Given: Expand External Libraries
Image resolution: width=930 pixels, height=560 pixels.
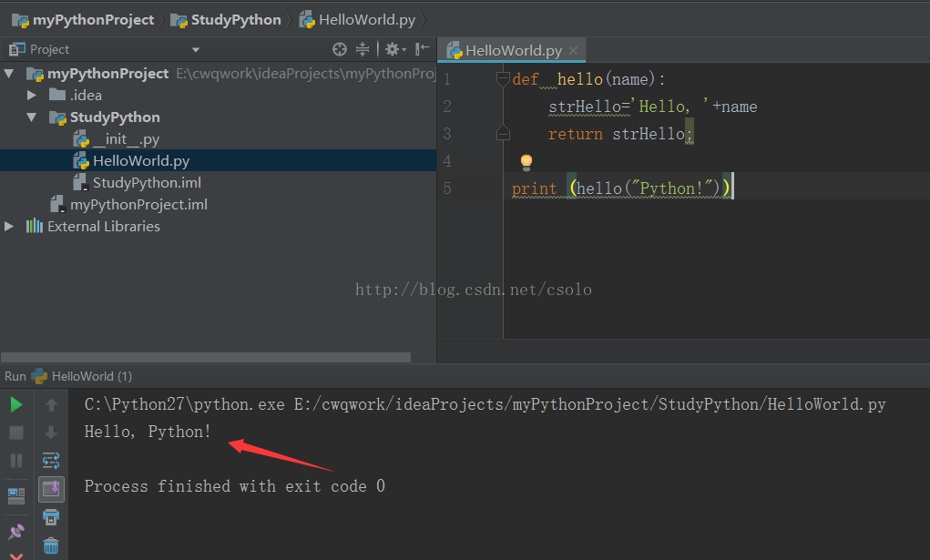Looking at the screenshot, I should 8,226.
